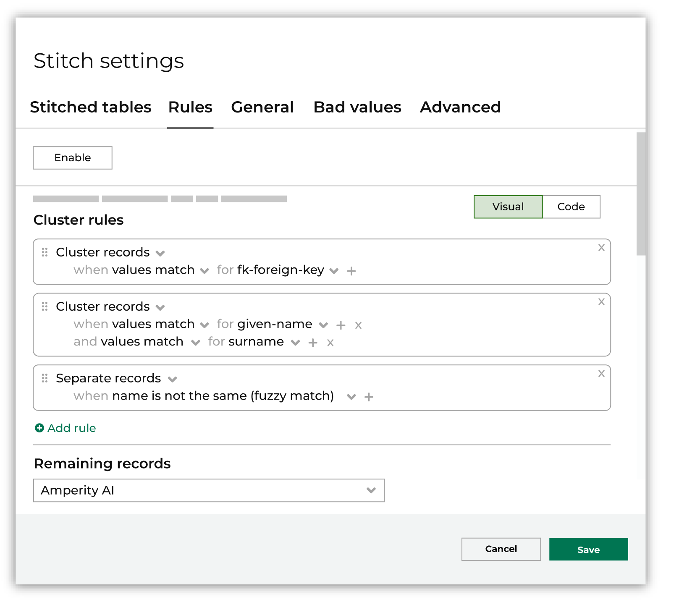This screenshot has height=602, width=700.
Task: Open values match dropdown for given-name
Action: coord(204,325)
